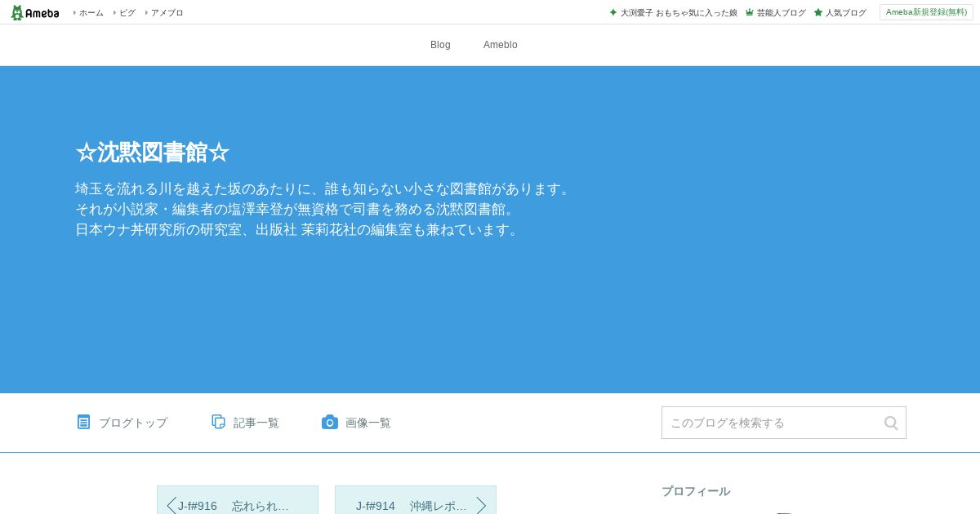Click the right chevron on J-f#914 card

[481, 506]
